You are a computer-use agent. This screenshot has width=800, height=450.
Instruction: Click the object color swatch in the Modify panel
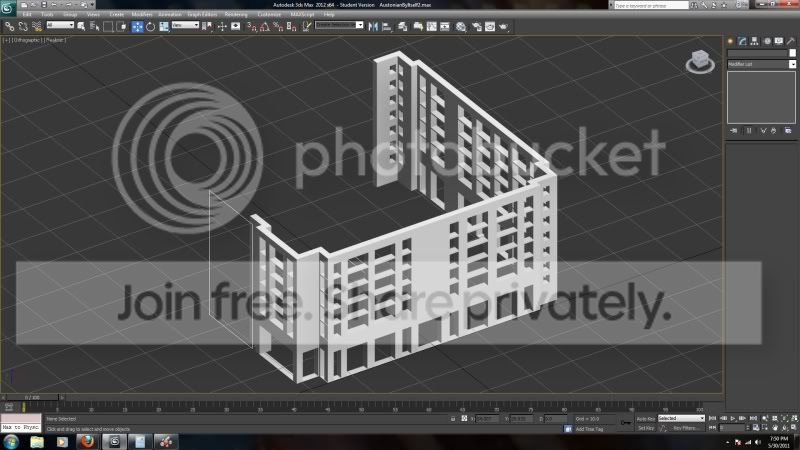792,53
